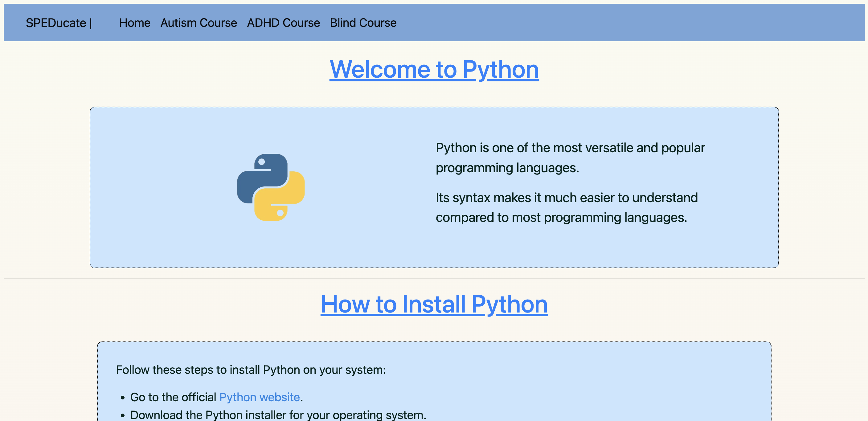This screenshot has height=421, width=868.
Task: Click the Python logo image
Action: [271, 187]
